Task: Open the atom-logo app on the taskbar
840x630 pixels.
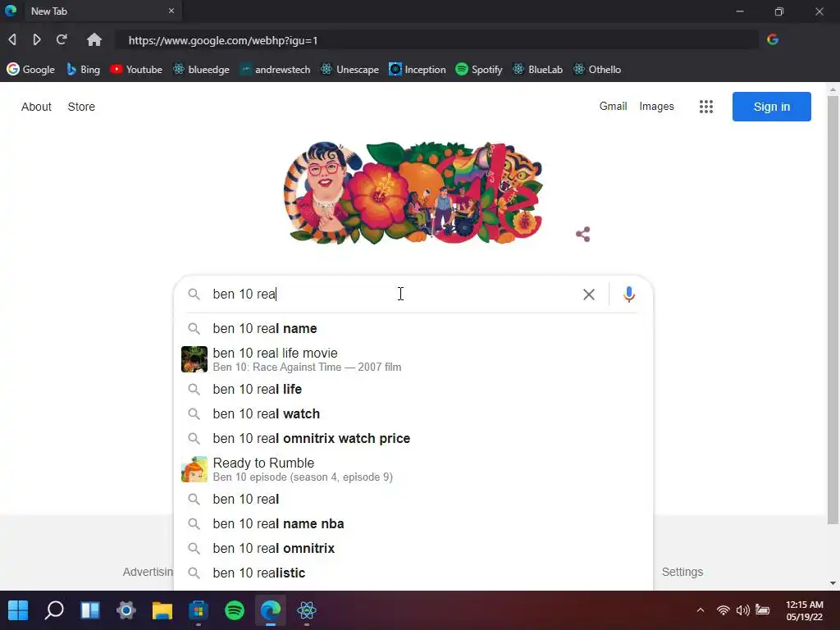Action: tap(307, 609)
